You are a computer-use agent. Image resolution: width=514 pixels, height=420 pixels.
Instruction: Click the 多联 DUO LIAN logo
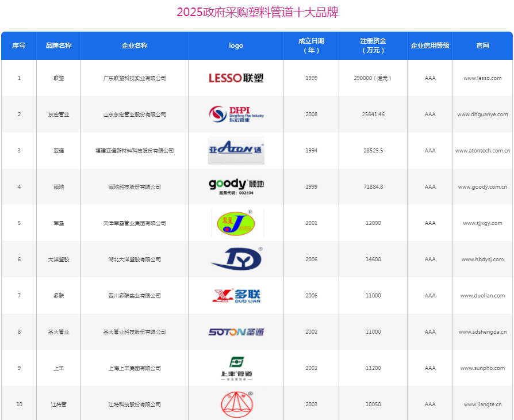(236, 296)
